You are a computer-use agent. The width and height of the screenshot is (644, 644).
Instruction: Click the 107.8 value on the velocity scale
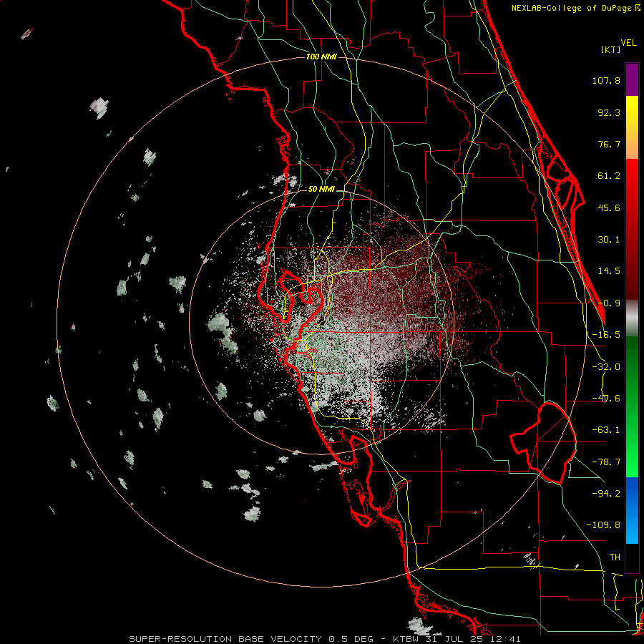click(x=606, y=81)
